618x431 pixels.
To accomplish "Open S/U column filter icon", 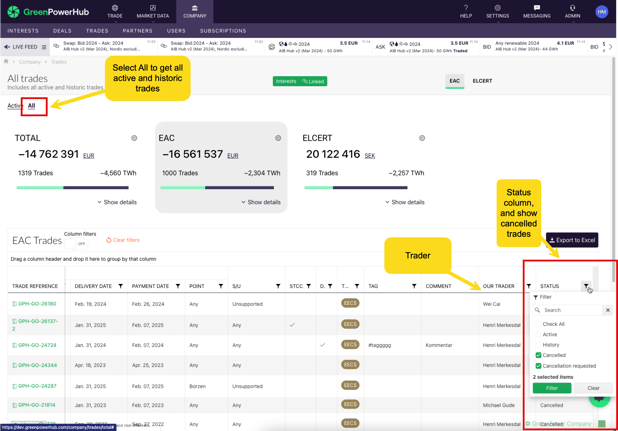I will 278,286.
